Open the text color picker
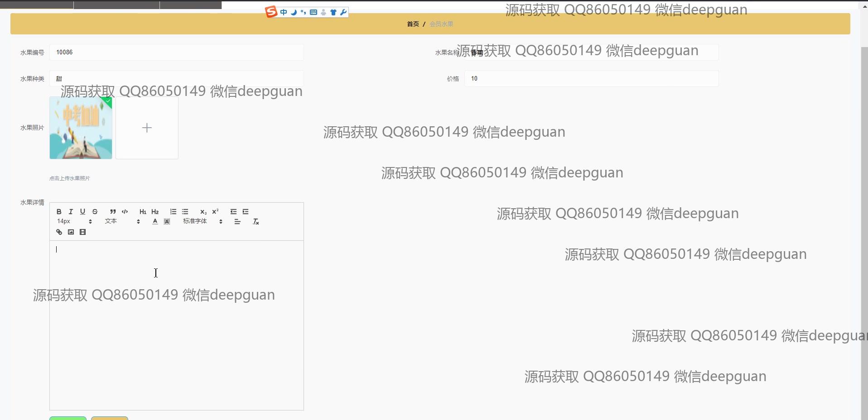Screen dimensions: 868x420 pos(155,222)
